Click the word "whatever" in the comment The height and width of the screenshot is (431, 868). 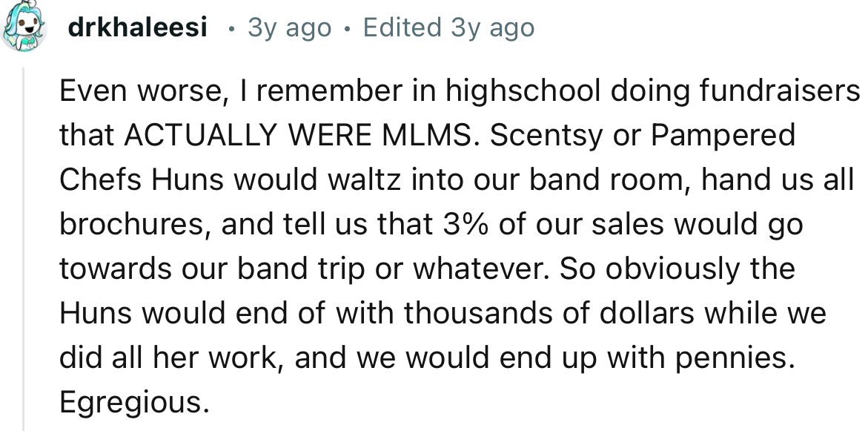click(x=483, y=269)
